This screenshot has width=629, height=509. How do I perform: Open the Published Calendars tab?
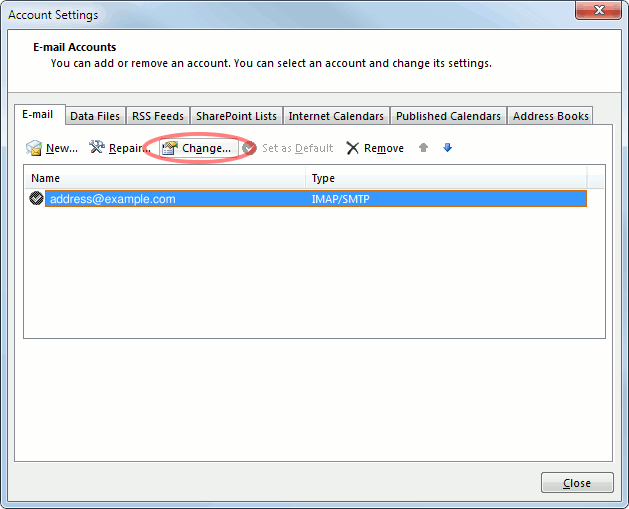click(x=448, y=116)
